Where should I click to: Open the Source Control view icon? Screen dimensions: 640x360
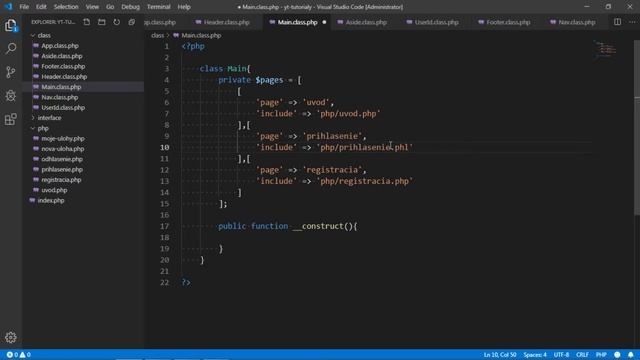[11, 72]
